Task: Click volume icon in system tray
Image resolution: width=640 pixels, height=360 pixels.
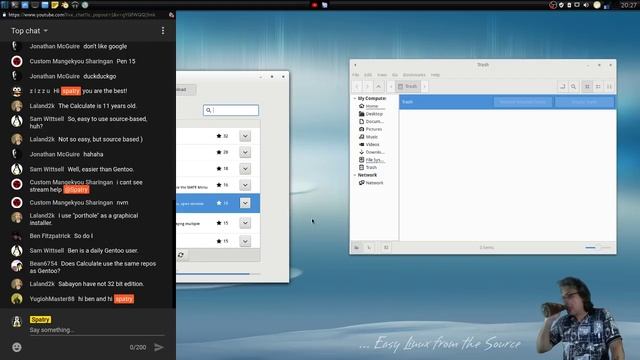Action: [x=586, y=5]
